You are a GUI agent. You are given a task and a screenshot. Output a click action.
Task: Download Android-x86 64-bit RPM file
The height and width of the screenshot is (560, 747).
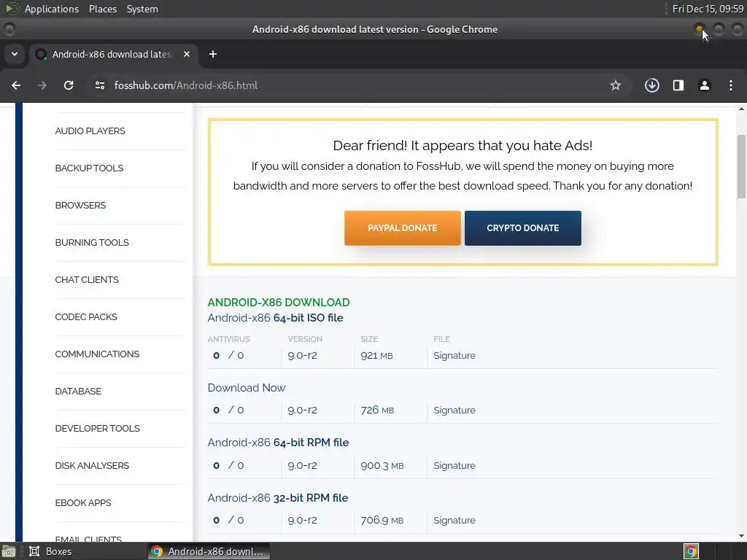(278, 443)
